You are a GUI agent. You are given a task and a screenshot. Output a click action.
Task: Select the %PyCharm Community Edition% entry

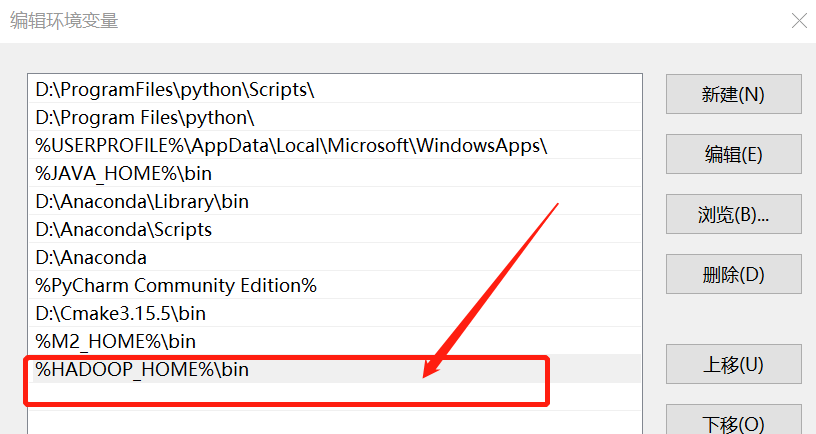coord(176,285)
